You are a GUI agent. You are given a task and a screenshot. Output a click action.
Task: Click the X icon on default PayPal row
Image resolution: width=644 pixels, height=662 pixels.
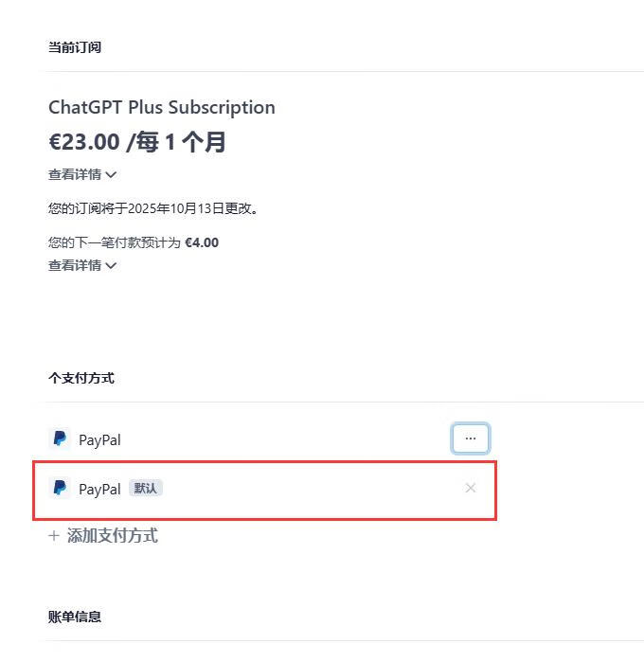click(471, 489)
